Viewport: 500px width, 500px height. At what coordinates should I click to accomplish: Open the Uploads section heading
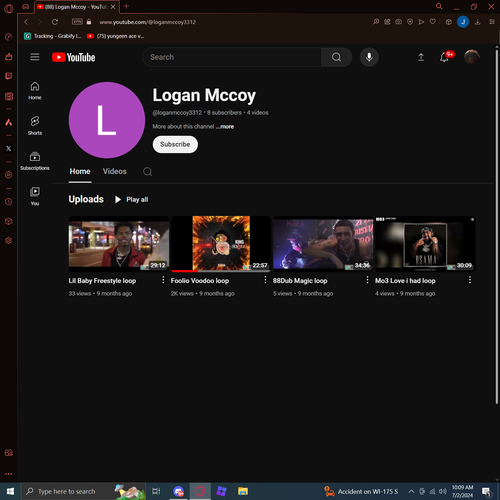coord(86,199)
